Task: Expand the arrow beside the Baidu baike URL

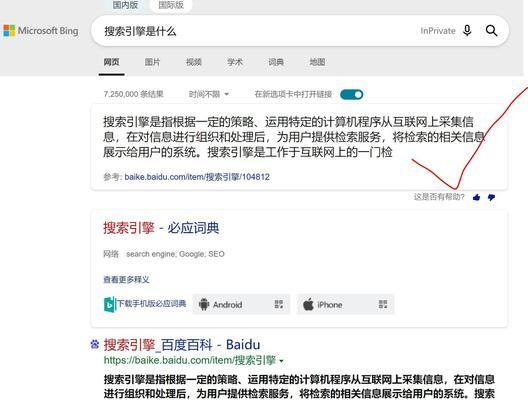Action: (x=282, y=361)
